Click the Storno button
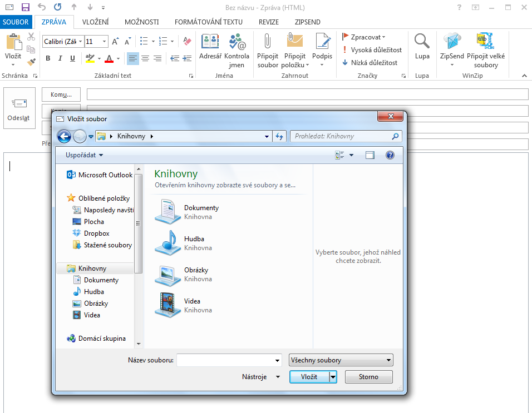This screenshot has height=413, width=532. point(368,377)
